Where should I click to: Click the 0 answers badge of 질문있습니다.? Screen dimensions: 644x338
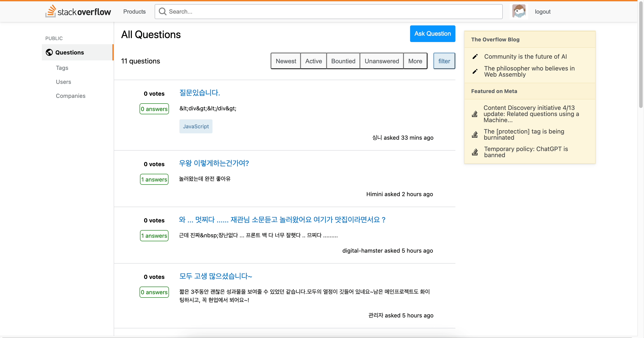(x=154, y=109)
